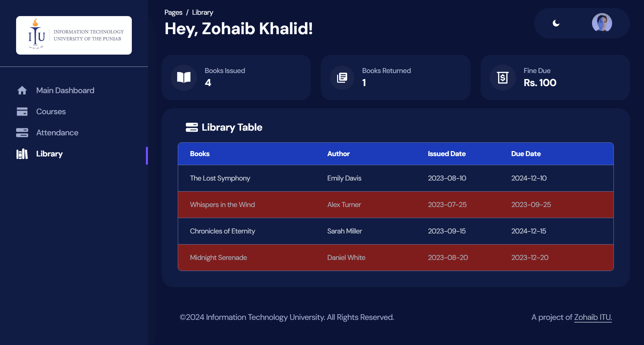The height and width of the screenshot is (345, 644).
Task: Select The Lost Symphony table row
Action: pos(396,178)
